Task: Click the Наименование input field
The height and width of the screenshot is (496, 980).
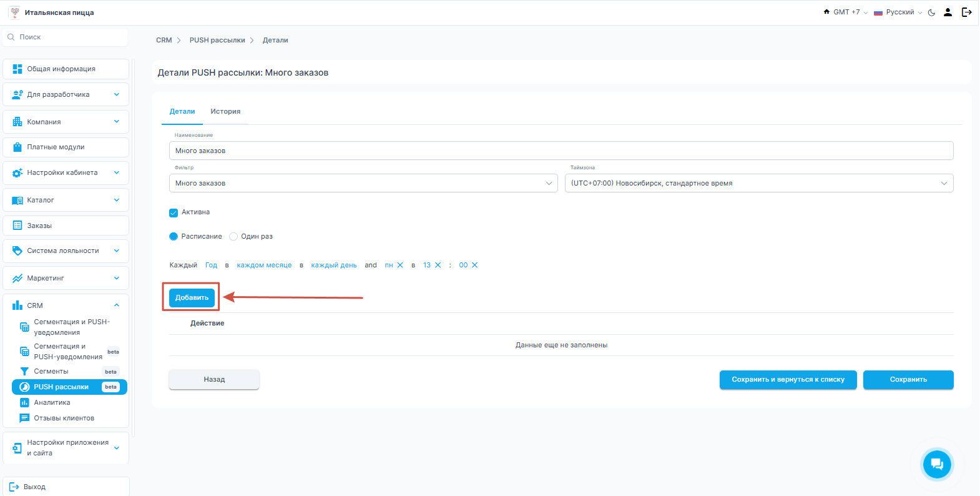Action: pyautogui.click(x=561, y=151)
